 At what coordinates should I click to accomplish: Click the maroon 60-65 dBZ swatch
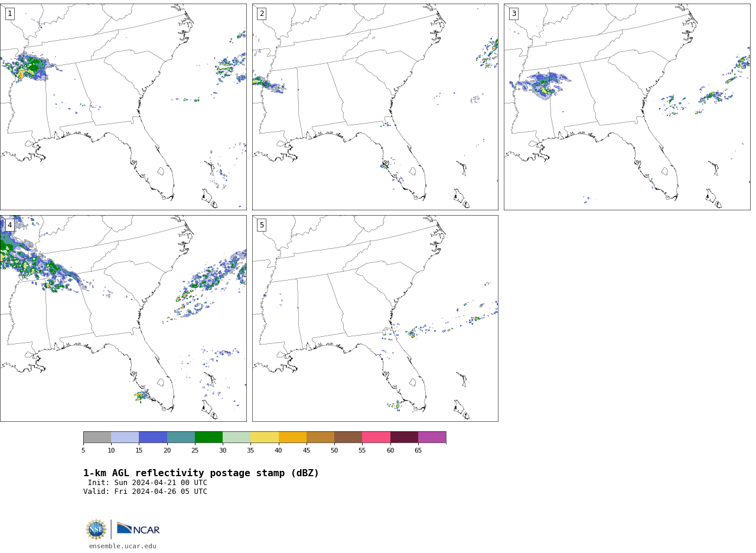click(x=404, y=437)
